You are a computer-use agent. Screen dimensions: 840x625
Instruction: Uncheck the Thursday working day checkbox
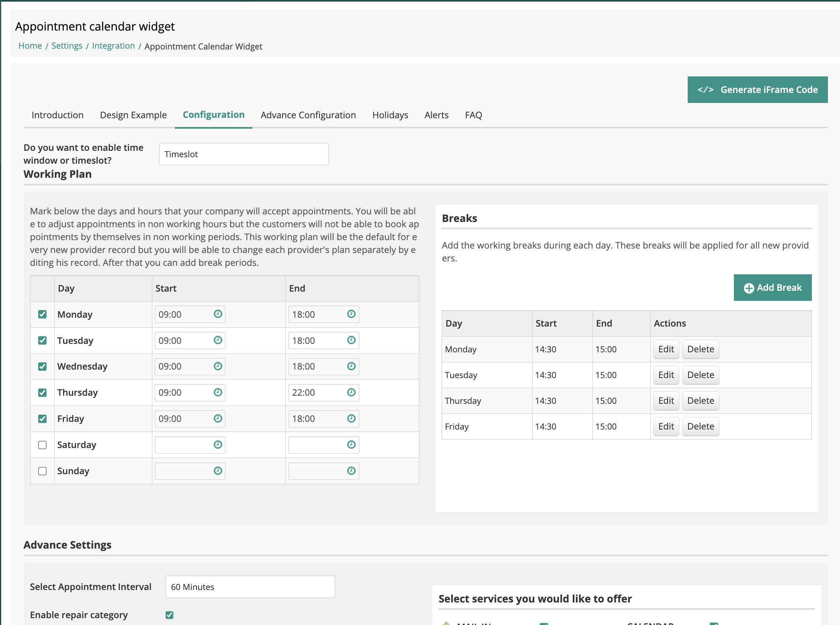point(42,393)
